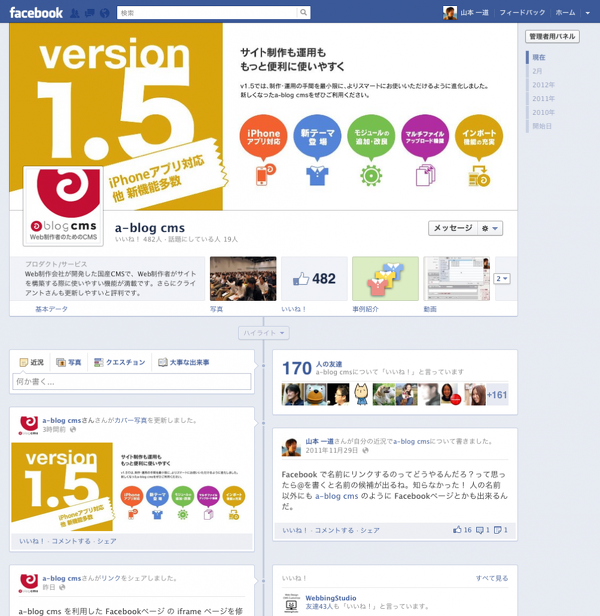The width and height of the screenshot is (600, 616).
Task: Open the WebbingStudio page link
Action: point(331,598)
